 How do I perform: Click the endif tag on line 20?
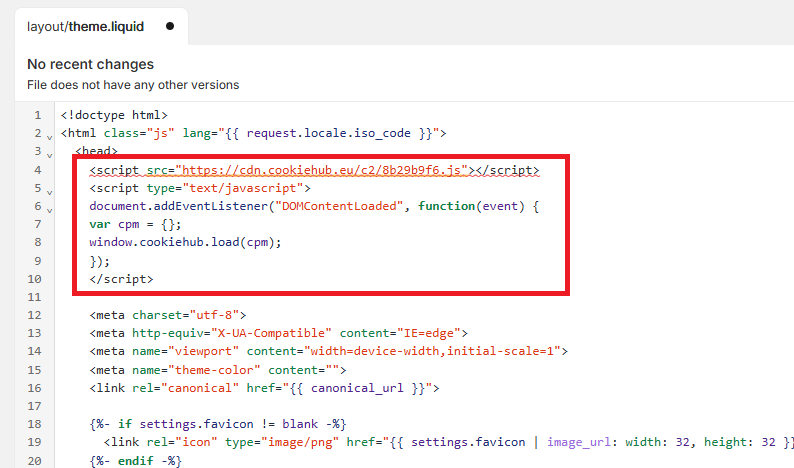(x=135, y=461)
